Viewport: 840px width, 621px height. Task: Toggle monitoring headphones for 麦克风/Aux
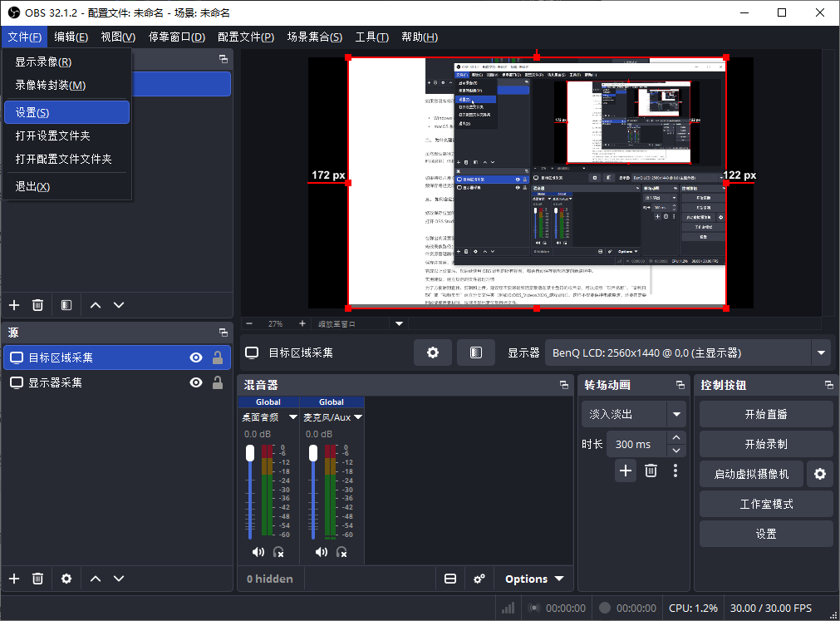click(341, 552)
